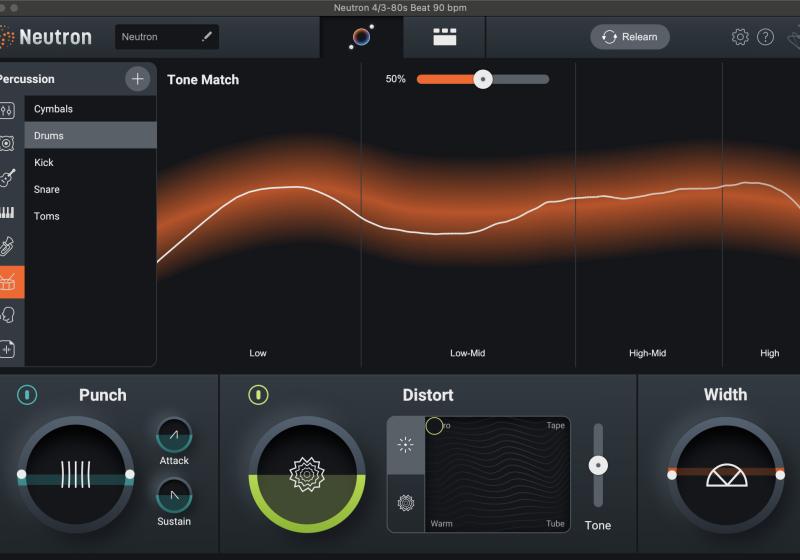Select the Bass speaker category icon
Image resolution: width=800 pixels, height=560 pixels.
[x=7, y=143]
